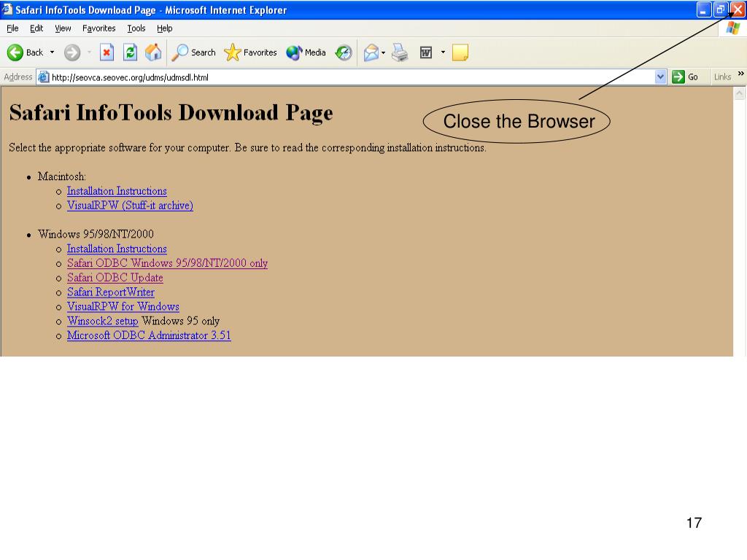Open Safari ODBC Windows 95/98/NT/2000 only link
Viewport: 747px width, 560px height.
167,262
